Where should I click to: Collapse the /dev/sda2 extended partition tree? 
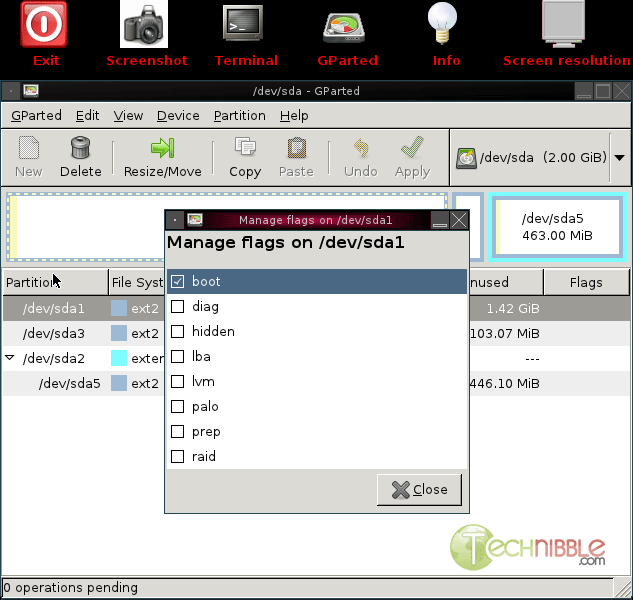10,357
